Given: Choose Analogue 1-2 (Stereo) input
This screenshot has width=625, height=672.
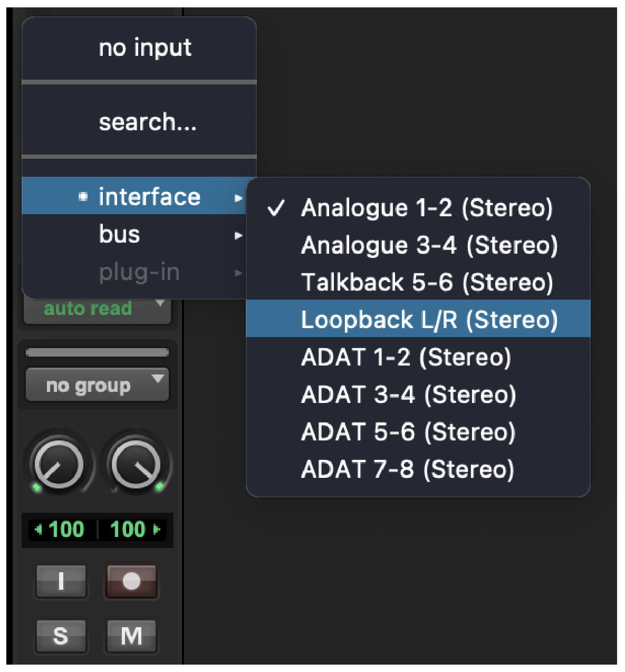Looking at the screenshot, I should click(x=418, y=207).
